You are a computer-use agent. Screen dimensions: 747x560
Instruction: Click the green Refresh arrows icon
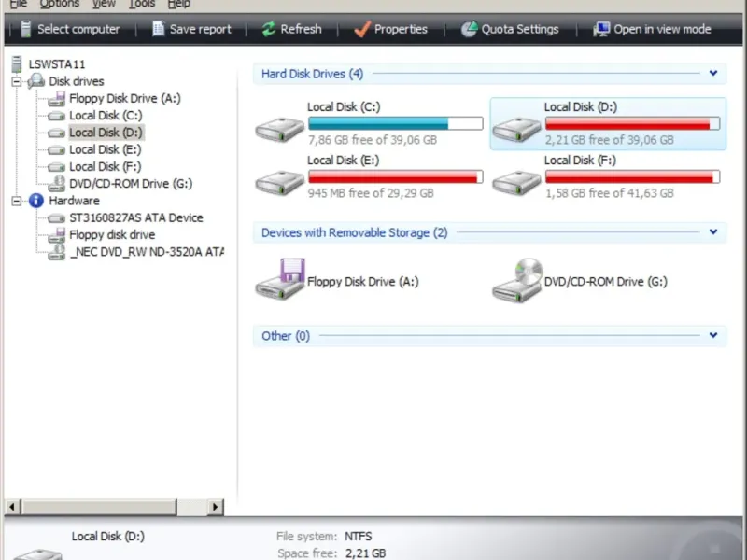coord(269,29)
